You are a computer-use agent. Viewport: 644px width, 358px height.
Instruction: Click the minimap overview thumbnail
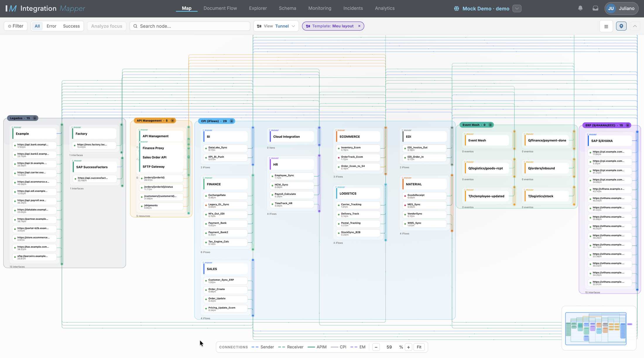tap(599, 328)
